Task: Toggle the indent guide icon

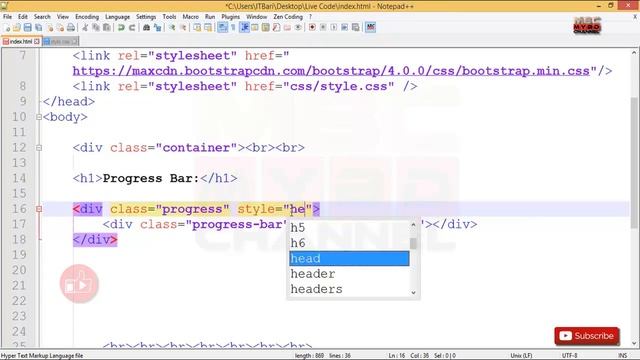Action: click(x=244, y=27)
